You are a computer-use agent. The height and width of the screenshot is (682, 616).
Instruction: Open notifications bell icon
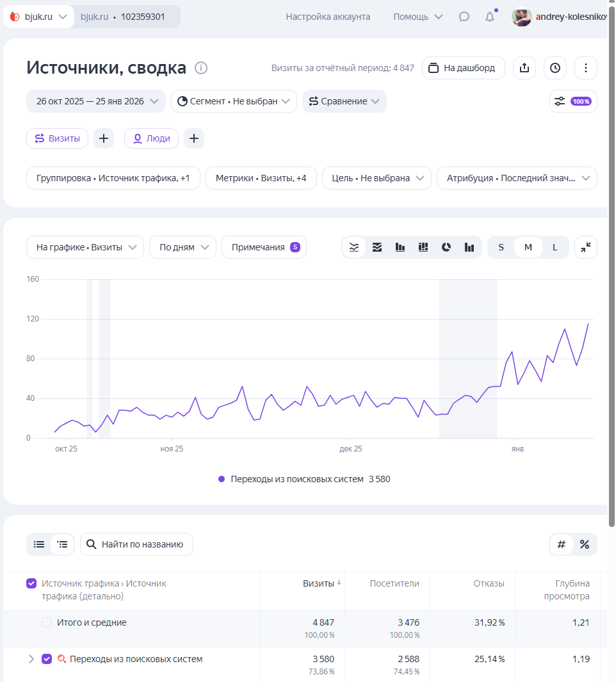click(490, 17)
